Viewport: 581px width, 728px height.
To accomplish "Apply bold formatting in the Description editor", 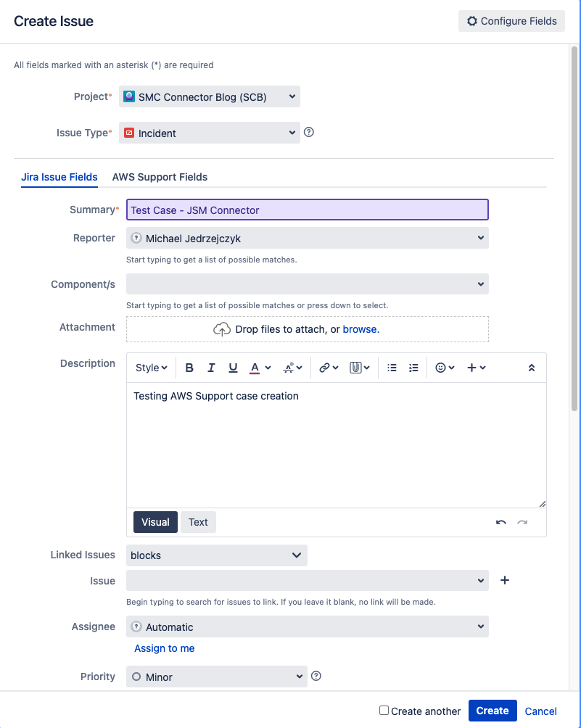I will [x=189, y=368].
